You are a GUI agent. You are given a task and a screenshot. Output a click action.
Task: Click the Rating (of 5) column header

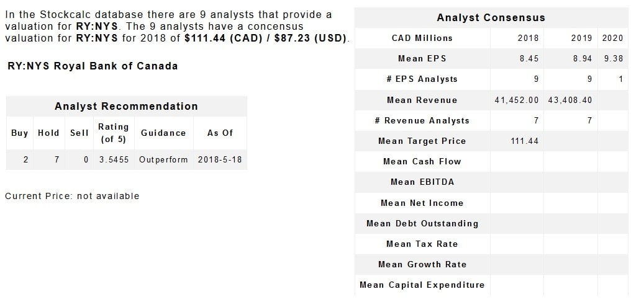tap(113, 133)
